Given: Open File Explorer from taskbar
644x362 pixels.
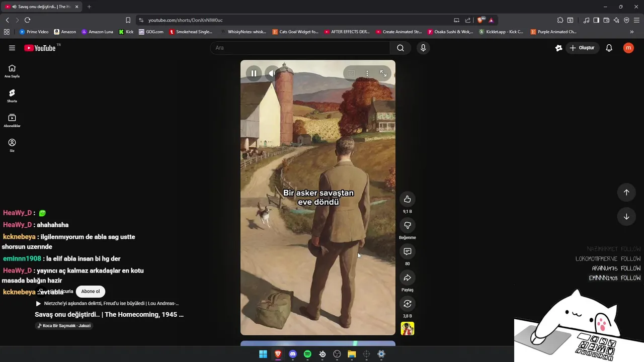Looking at the screenshot, I should [352, 354].
